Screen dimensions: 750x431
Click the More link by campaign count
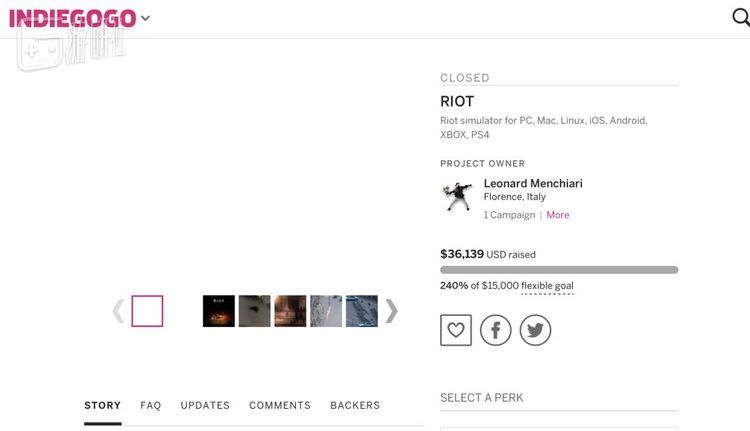(558, 215)
